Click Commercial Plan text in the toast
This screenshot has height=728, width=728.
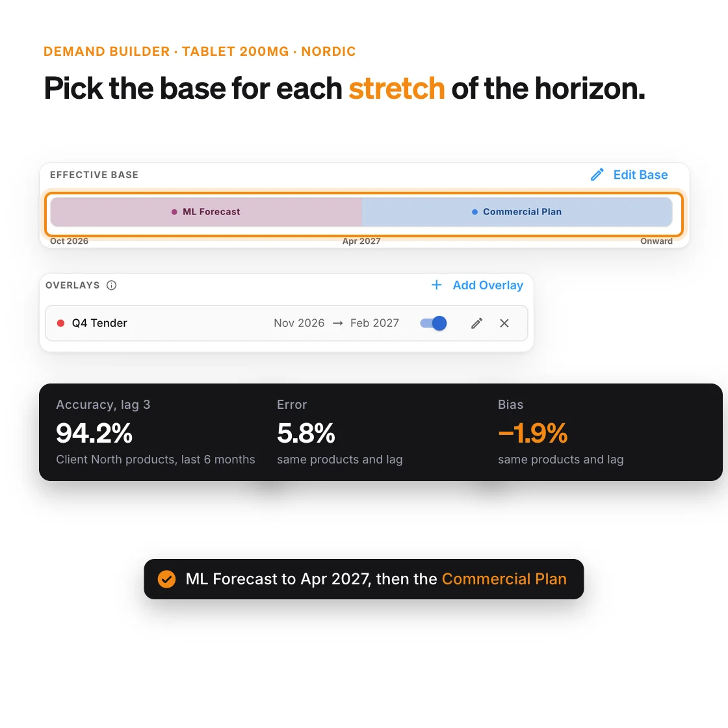(x=504, y=579)
